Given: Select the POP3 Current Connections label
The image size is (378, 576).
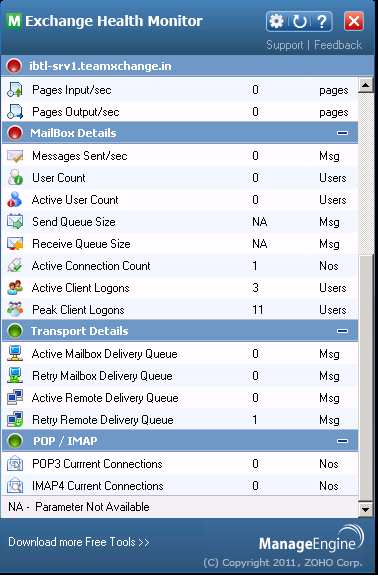Looking at the screenshot, I should tap(97, 464).
